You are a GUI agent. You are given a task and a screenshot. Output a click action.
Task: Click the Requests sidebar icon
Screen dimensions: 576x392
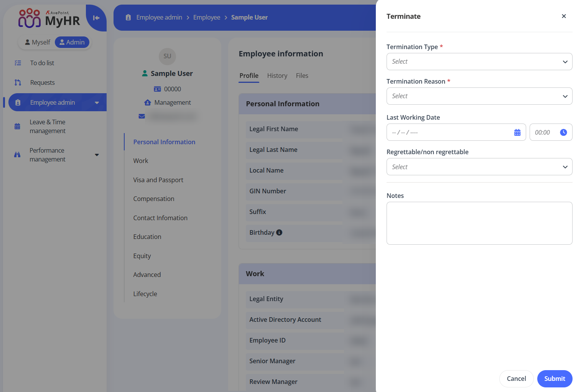click(x=18, y=82)
